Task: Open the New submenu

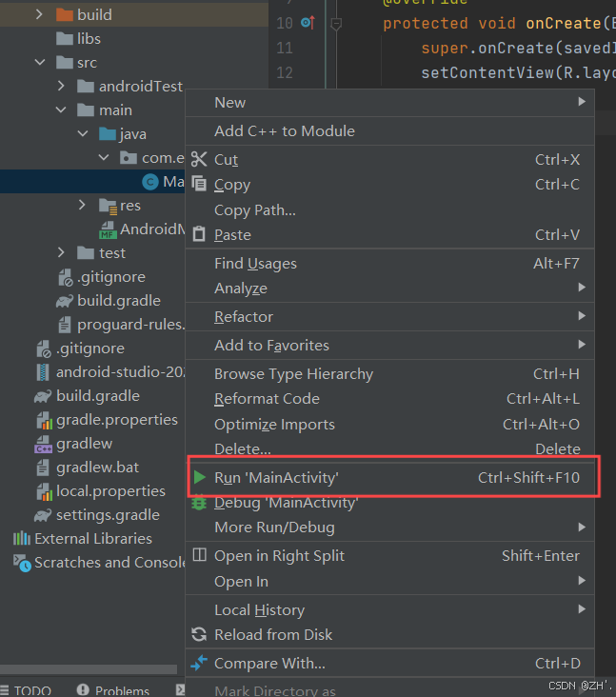Action: 389,103
